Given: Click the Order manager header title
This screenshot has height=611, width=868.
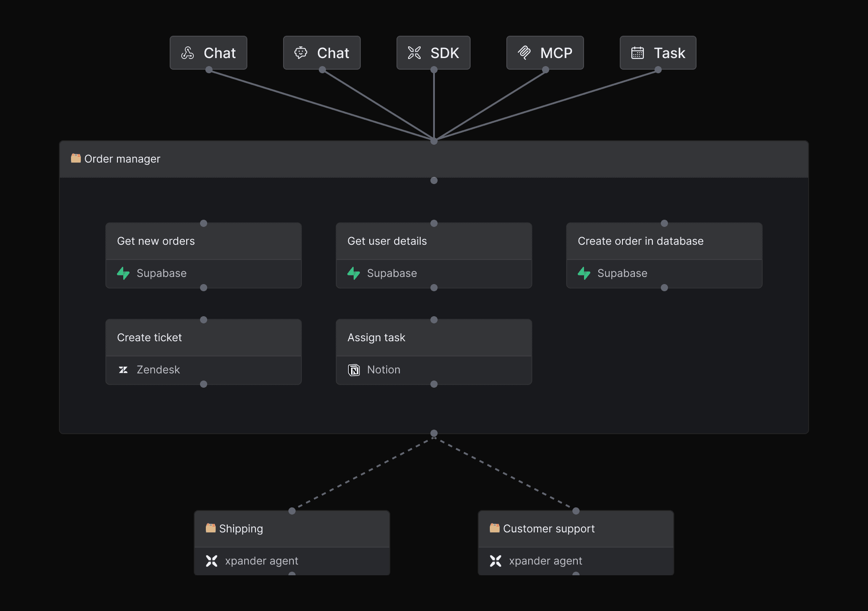Looking at the screenshot, I should pyautogui.click(x=122, y=159).
